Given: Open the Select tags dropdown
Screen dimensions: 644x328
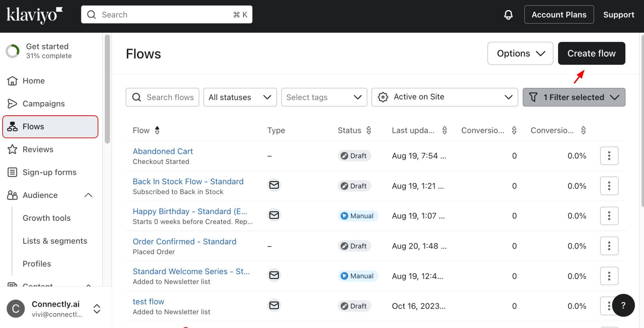Looking at the screenshot, I should point(324,97).
